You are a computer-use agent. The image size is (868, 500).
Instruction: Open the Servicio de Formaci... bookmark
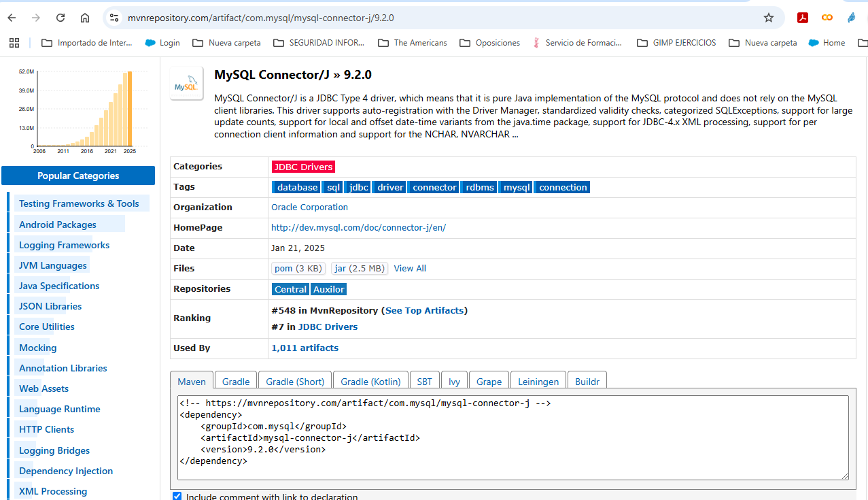click(577, 43)
